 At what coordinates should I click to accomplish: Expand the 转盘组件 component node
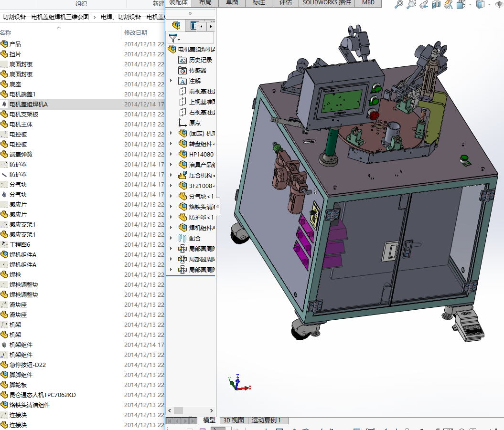[171, 144]
